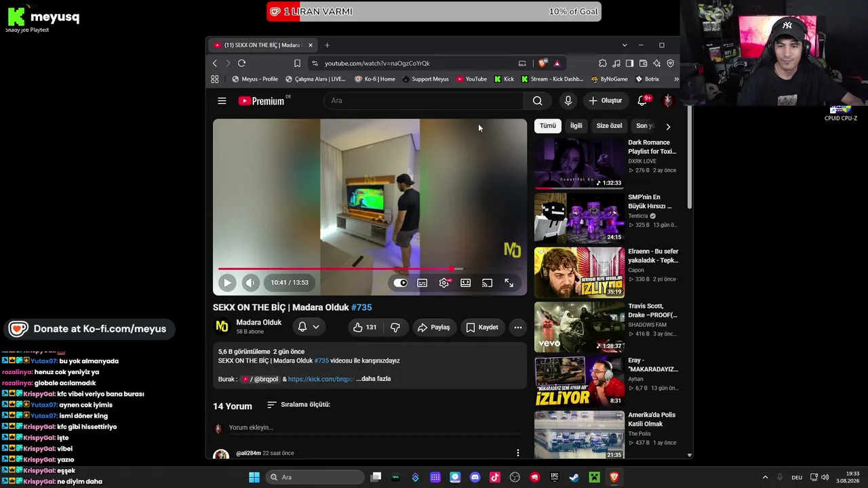868x488 pixels.
Task: Click the YouTube search magnifier button
Action: tap(537, 101)
